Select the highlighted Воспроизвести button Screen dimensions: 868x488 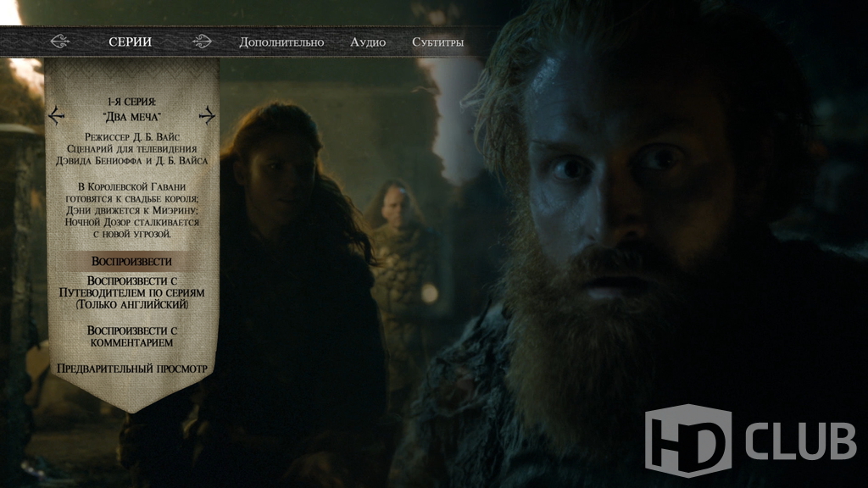pyautogui.click(x=131, y=261)
